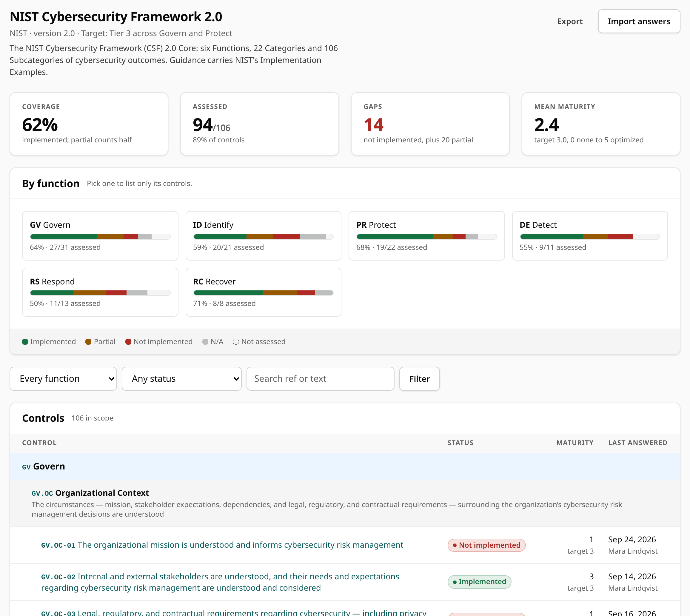Click '55% · 9/11 assessed' text

pyautogui.click(x=553, y=247)
